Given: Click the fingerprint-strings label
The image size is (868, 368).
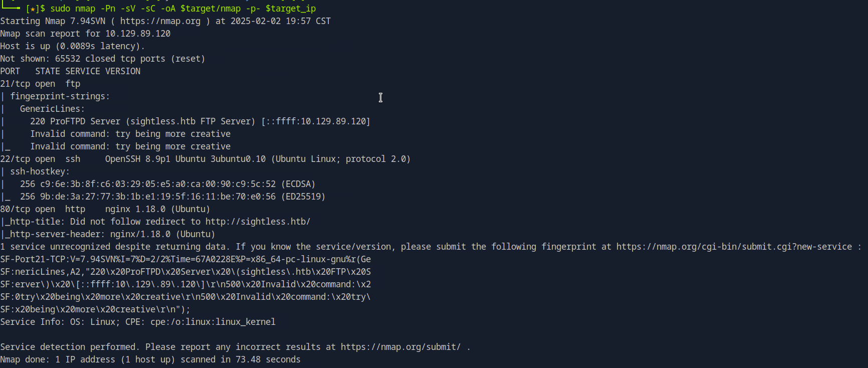Looking at the screenshot, I should coord(60,96).
